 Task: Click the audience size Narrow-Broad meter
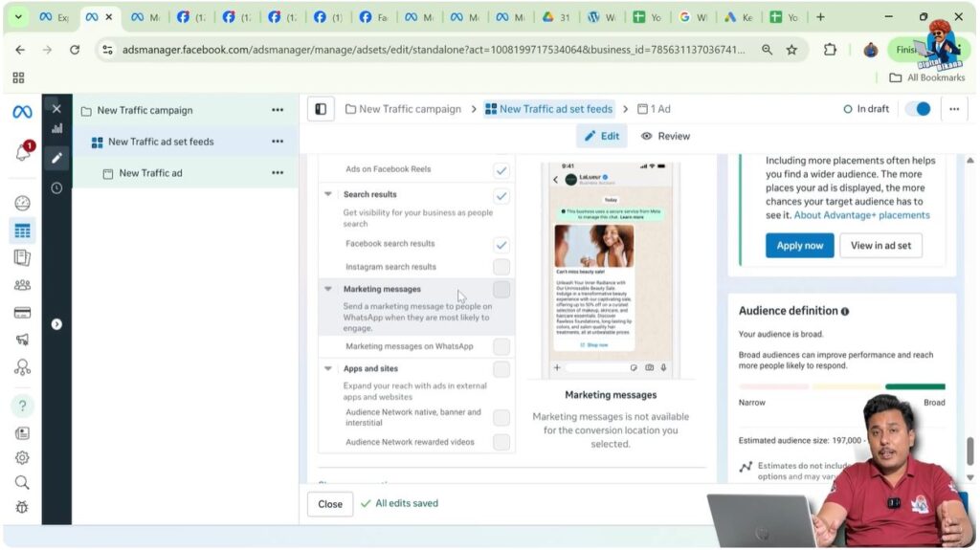(842, 386)
